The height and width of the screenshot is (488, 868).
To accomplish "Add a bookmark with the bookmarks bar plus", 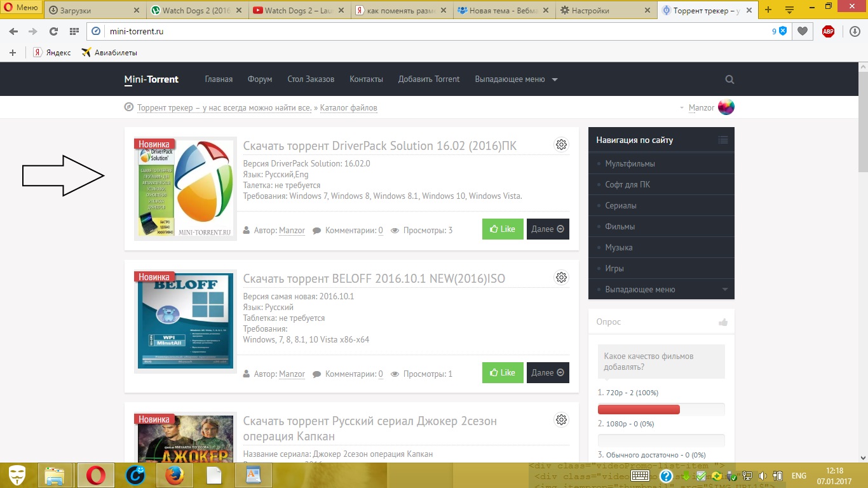I will [x=13, y=53].
